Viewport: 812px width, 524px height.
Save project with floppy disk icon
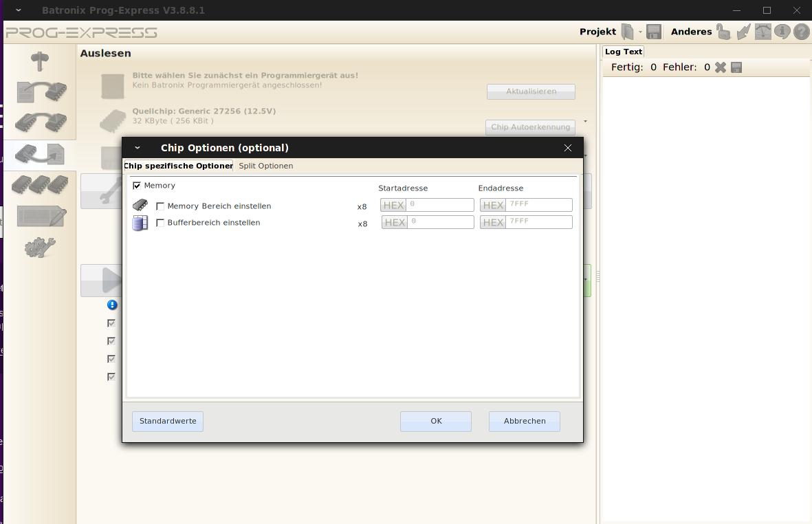(x=654, y=32)
